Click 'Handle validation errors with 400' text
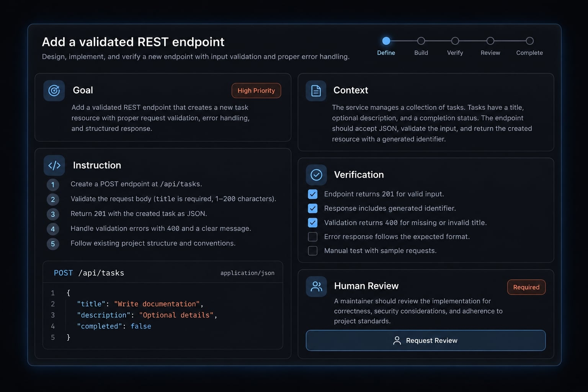This screenshot has height=392, width=588. [x=161, y=229]
